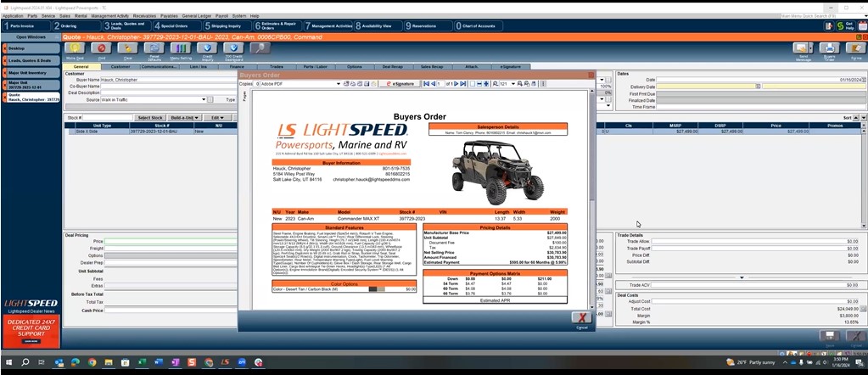Switch to the Finance tab

coord(237,66)
